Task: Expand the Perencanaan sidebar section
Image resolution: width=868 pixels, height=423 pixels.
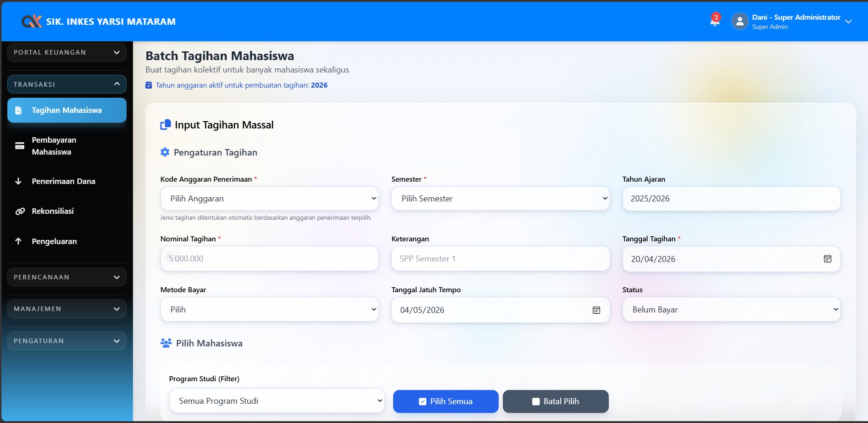Action: coord(67,277)
